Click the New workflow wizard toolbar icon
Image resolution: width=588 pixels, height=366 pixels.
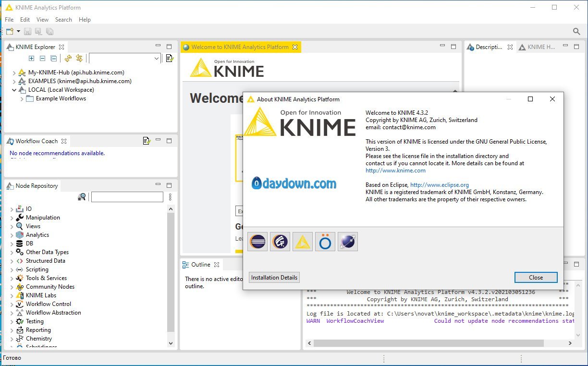[10, 31]
